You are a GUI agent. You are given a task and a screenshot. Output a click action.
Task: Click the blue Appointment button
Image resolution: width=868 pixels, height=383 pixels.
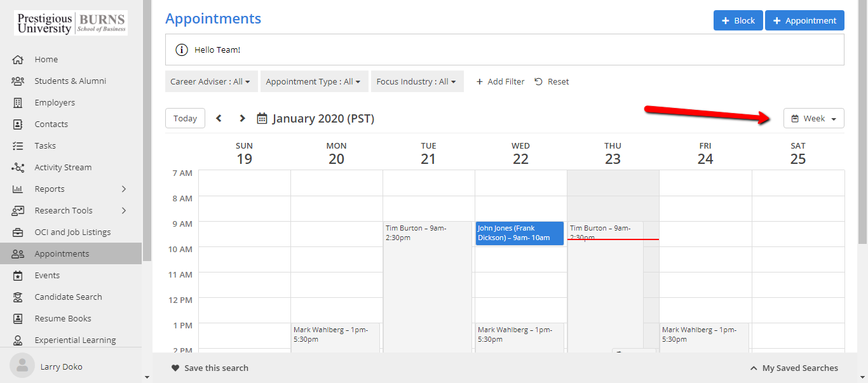[804, 20]
